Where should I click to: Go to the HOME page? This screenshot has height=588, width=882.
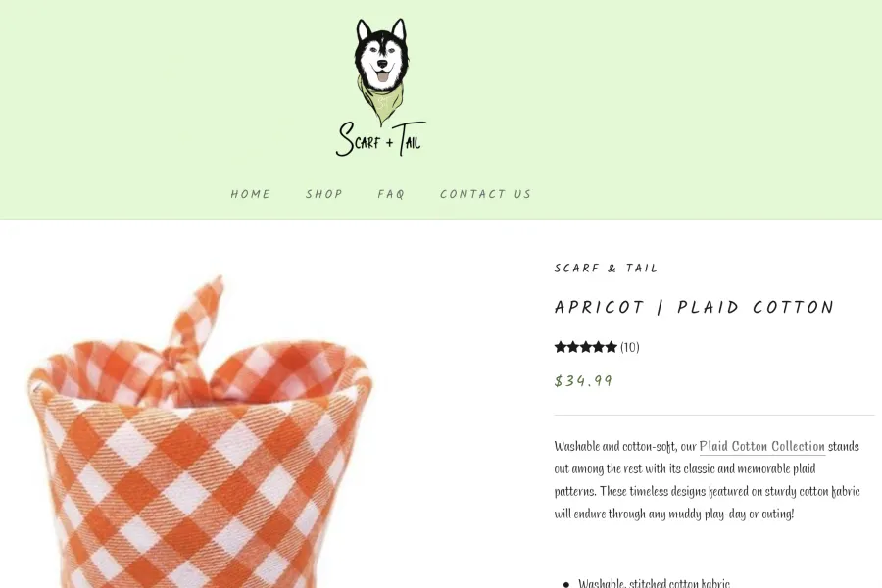pos(250,194)
